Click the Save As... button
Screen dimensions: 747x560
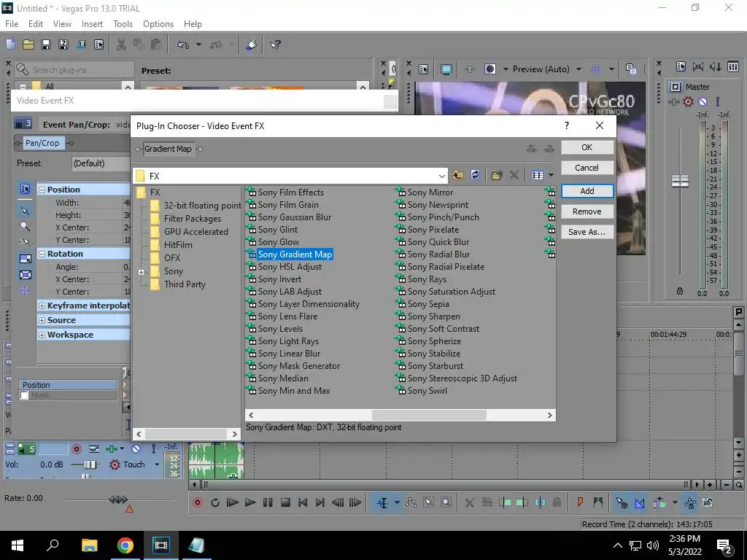(587, 232)
